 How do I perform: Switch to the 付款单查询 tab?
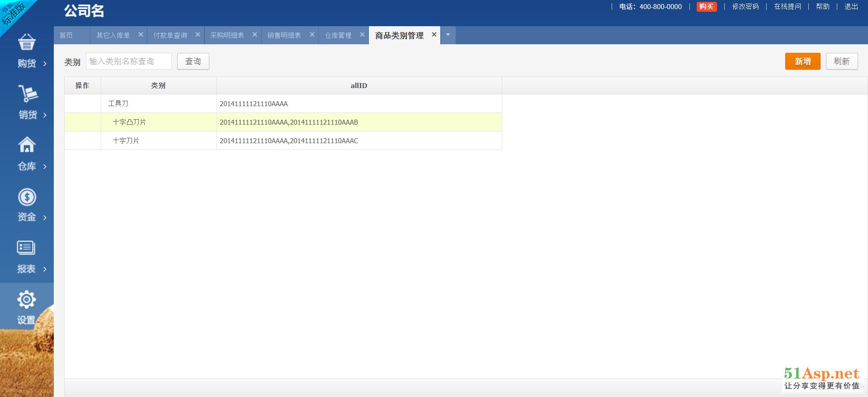click(x=170, y=35)
